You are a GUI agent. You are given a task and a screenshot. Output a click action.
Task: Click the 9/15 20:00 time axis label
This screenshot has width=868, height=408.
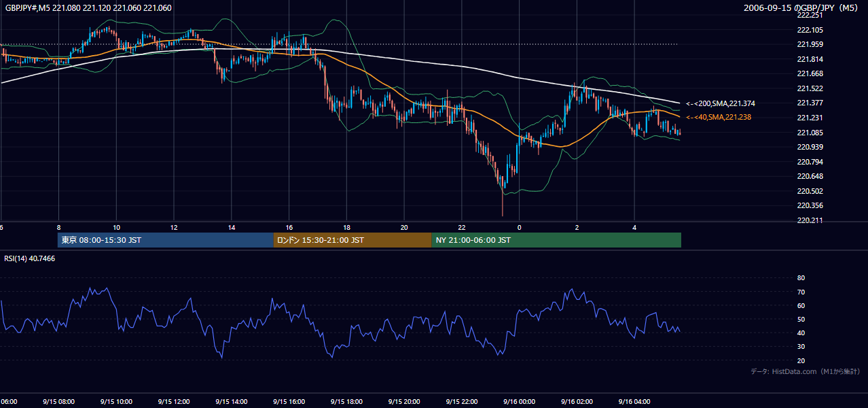[404, 401]
